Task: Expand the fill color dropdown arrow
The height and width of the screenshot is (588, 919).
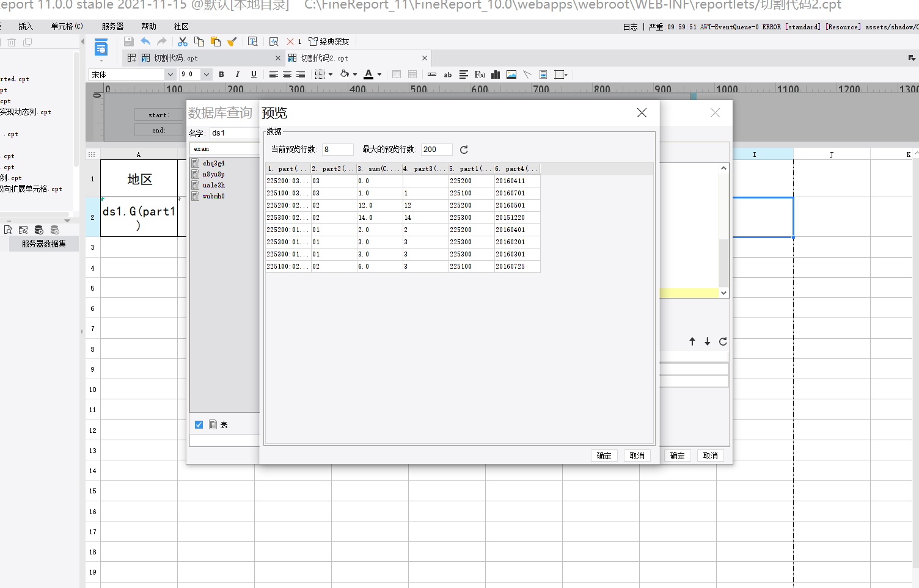Action: [x=355, y=74]
